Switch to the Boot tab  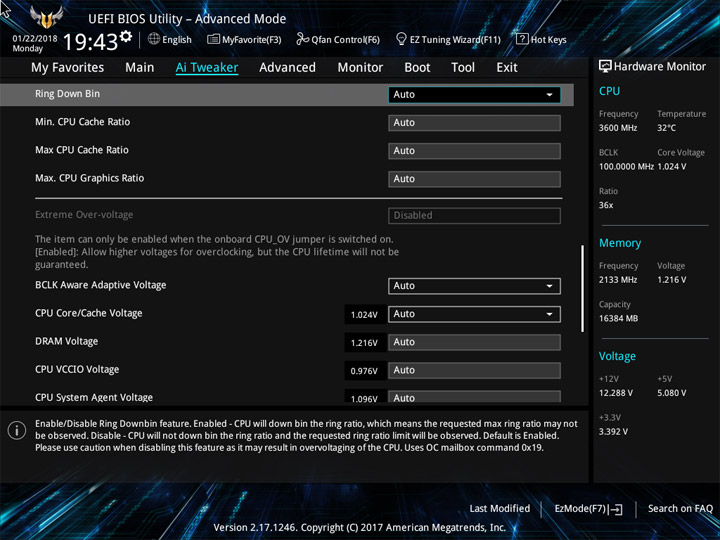click(x=417, y=68)
